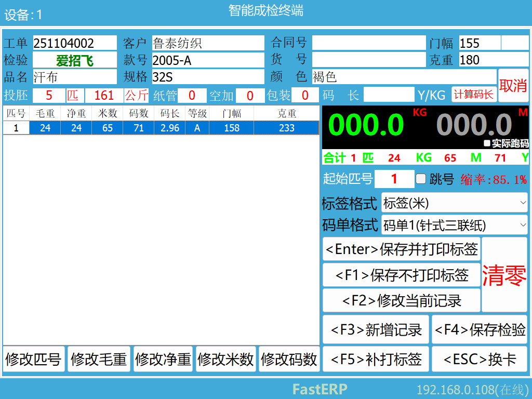Viewport: 532px width, 399px height.
Task: Click 修改匹号 to modify the piece number
Action: [x=33, y=358]
